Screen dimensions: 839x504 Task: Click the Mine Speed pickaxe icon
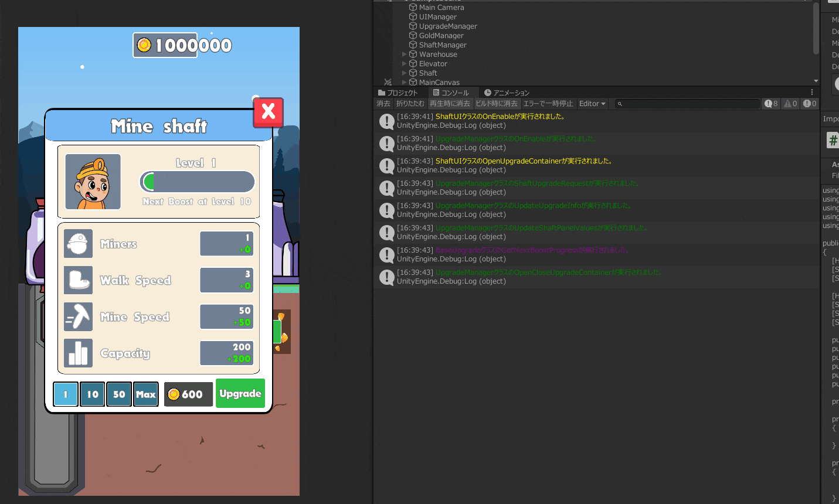coord(78,316)
